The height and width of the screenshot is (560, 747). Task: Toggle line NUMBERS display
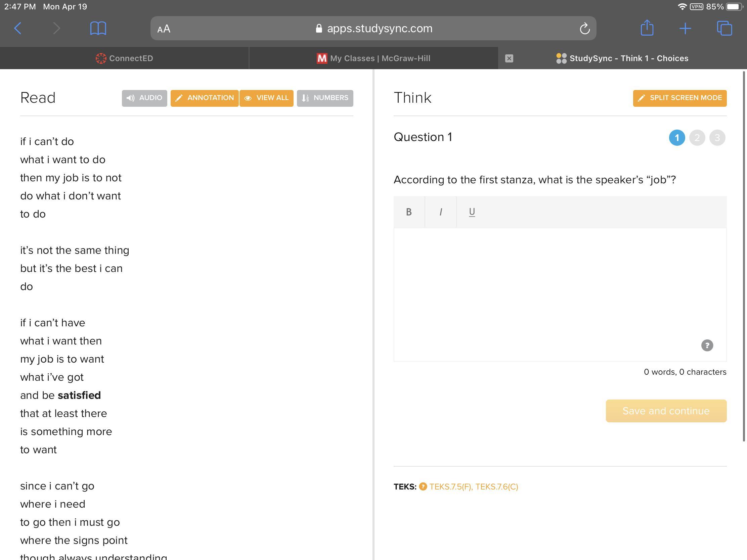pyautogui.click(x=325, y=98)
